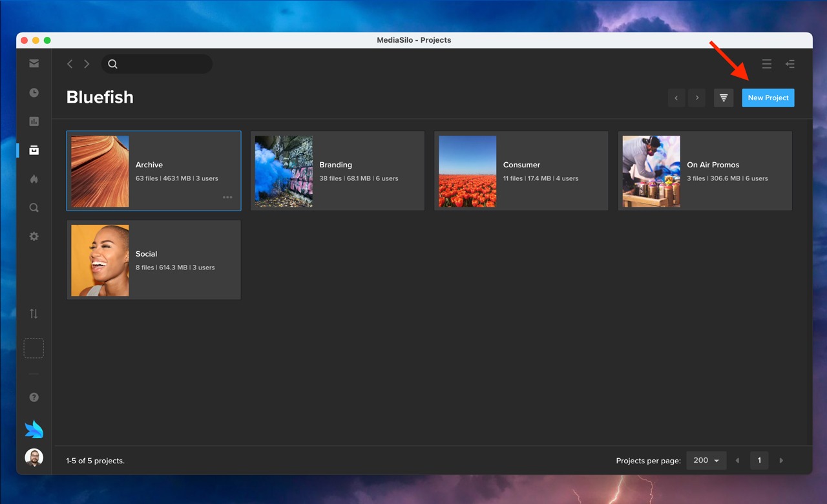Go back with the toolbar left chevron
827x504 pixels.
click(x=70, y=64)
